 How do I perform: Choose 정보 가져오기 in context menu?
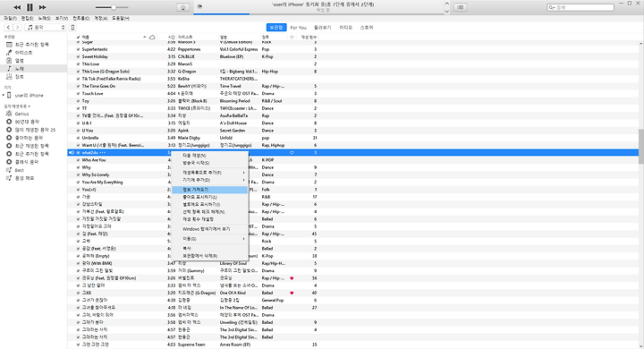point(209,190)
